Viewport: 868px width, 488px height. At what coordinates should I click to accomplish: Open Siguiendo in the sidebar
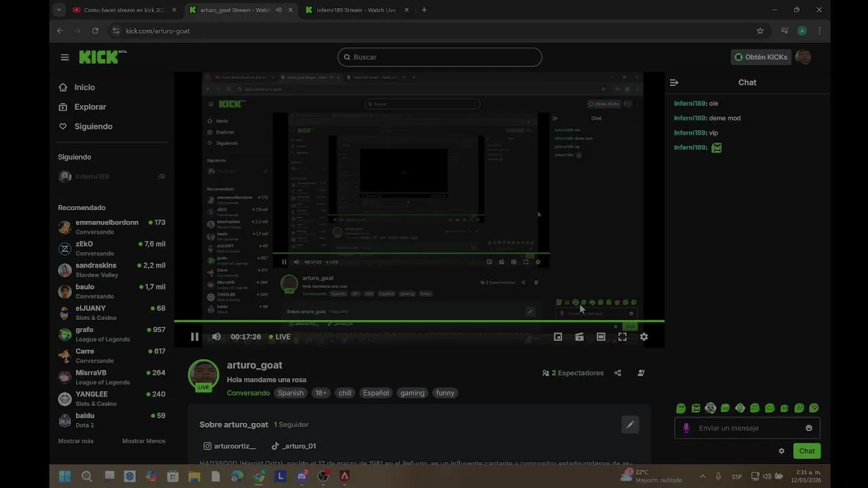click(x=93, y=127)
